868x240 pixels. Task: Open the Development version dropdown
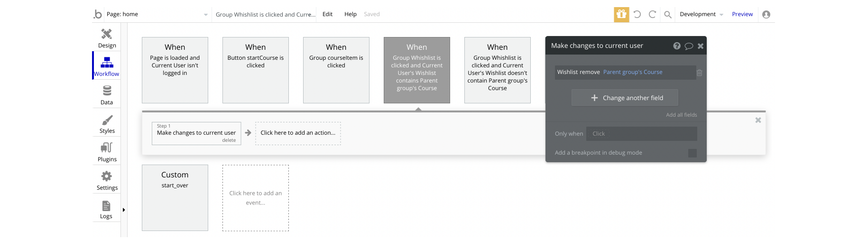point(702,14)
